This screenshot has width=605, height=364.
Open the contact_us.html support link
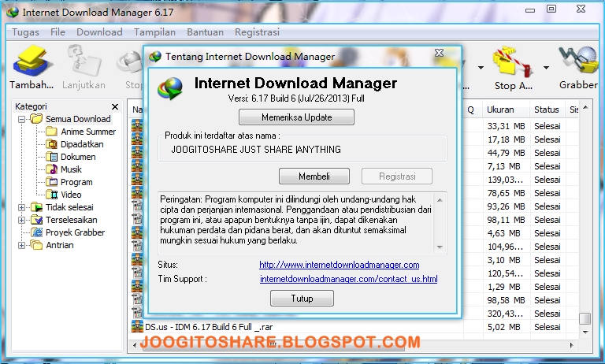[x=348, y=279]
